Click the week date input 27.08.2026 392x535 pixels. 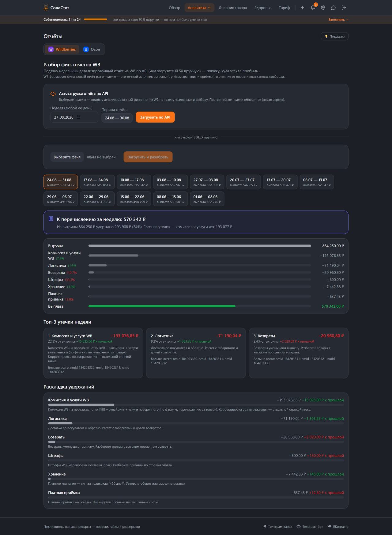coord(74,117)
